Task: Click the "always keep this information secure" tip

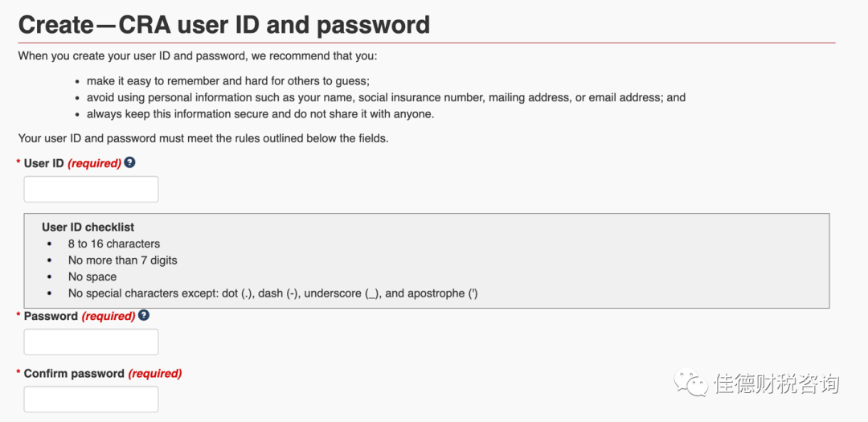Action: [260, 114]
